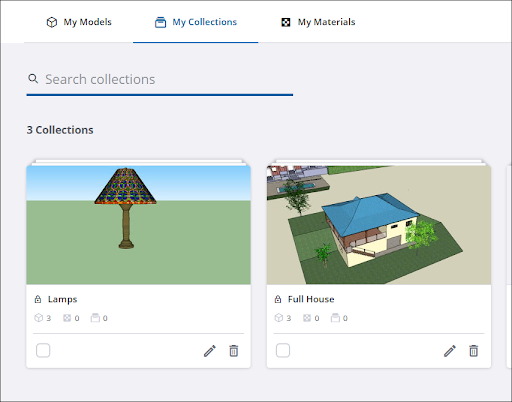Delete the Lamps collection via trash icon
This screenshot has width=512, height=402.
(234, 351)
